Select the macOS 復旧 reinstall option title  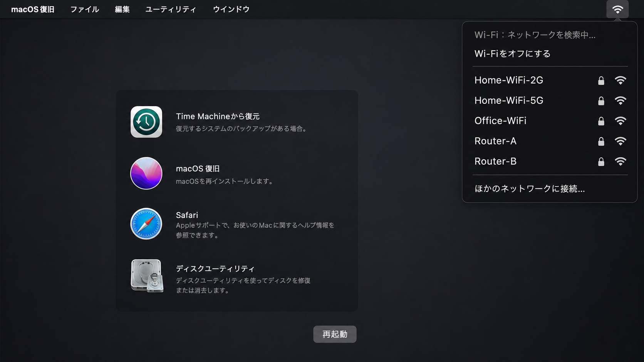(198, 168)
